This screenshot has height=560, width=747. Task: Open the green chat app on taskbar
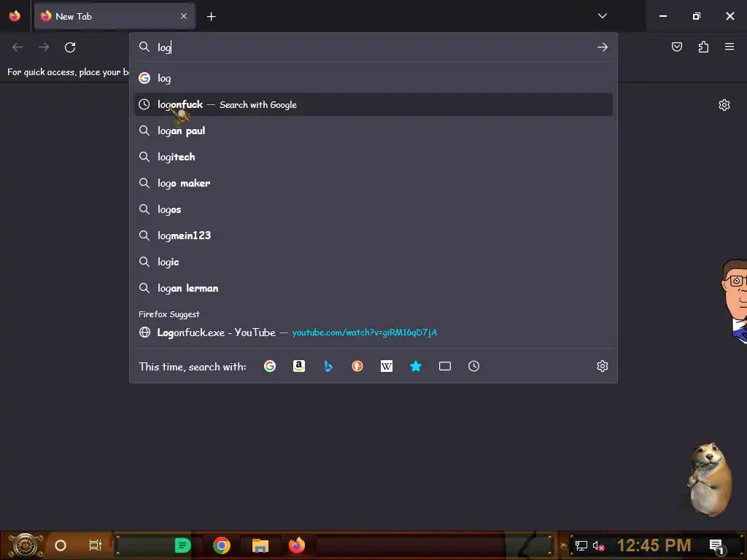tap(182, 545)
